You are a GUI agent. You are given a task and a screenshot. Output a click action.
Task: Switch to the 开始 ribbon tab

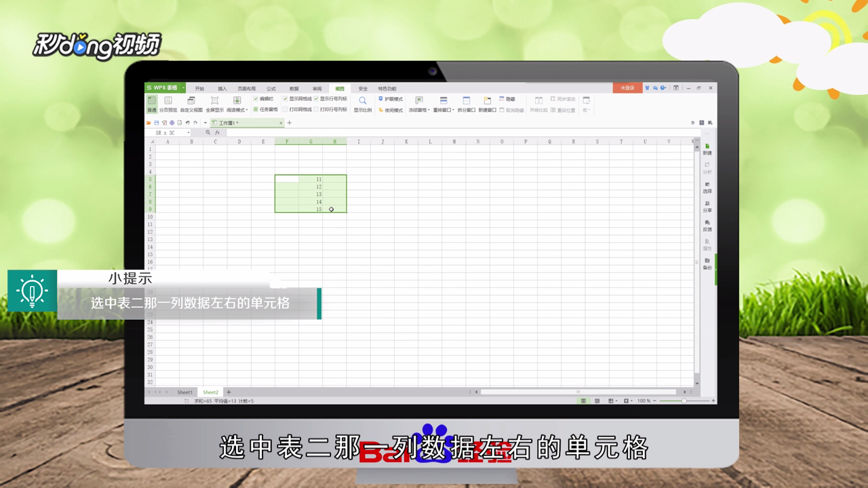coord(198,88)
